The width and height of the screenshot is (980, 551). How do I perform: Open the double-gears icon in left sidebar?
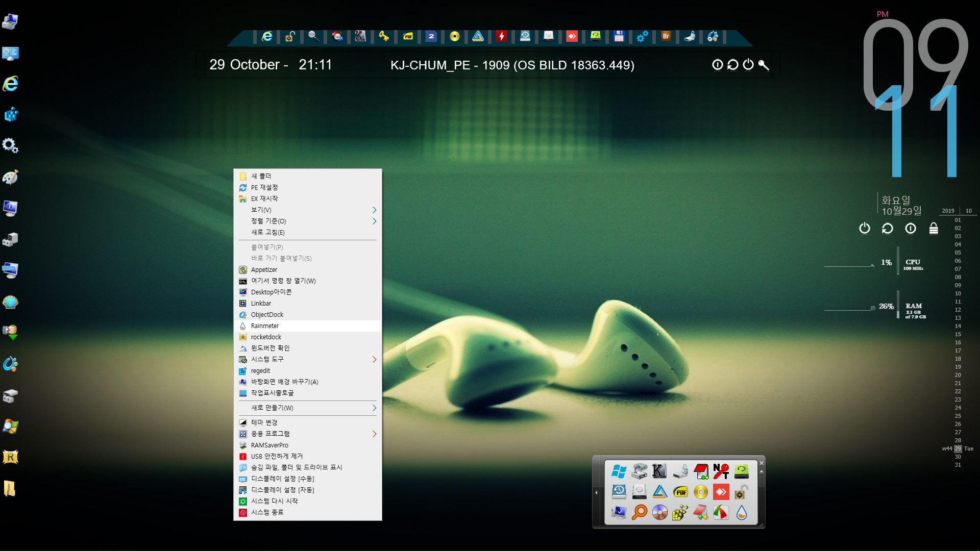(x=10, y=146)
